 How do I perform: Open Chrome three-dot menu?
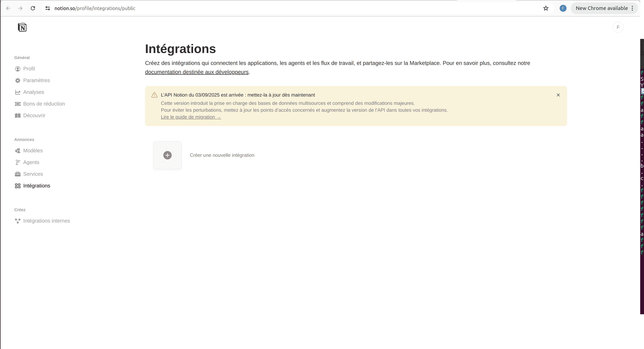point(632,8)
